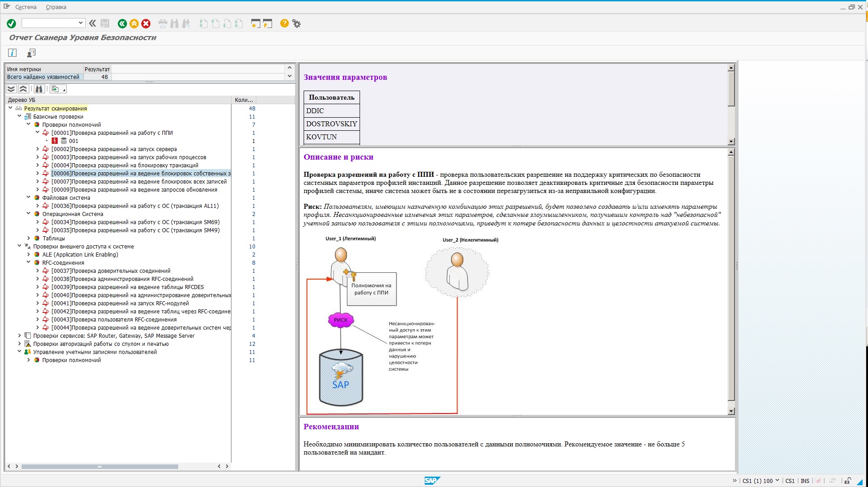Collapse the Файловая система tree node

coord(28,198)
